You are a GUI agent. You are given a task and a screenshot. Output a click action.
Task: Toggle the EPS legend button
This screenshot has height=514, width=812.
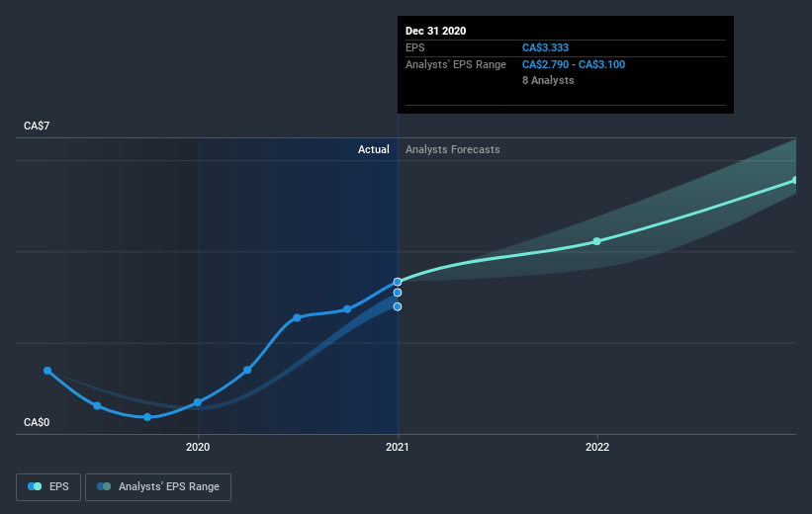48,486
